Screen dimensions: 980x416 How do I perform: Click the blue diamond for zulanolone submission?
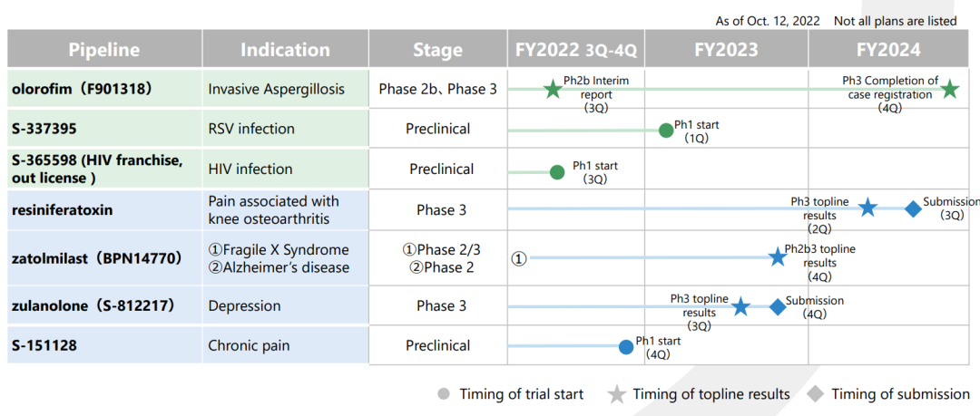778,306
